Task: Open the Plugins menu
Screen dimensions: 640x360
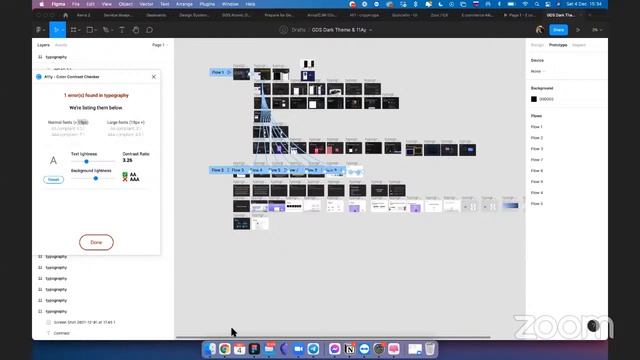Action: [207, 4]
